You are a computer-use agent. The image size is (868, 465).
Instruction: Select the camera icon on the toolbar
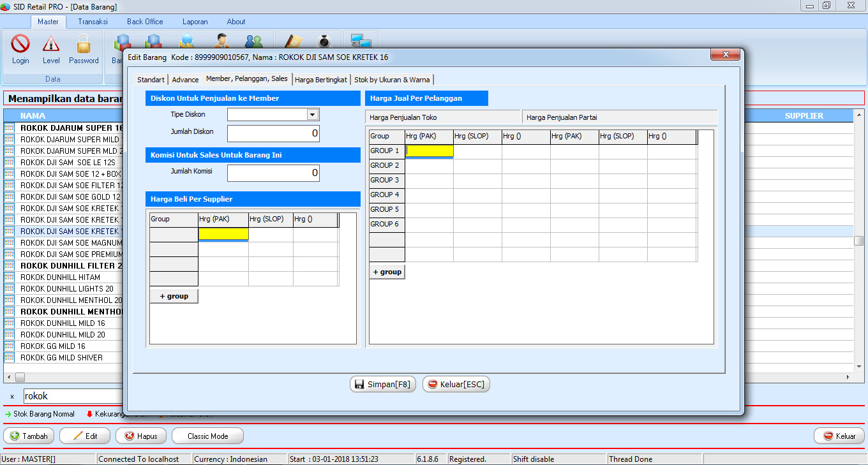[323, 41]
